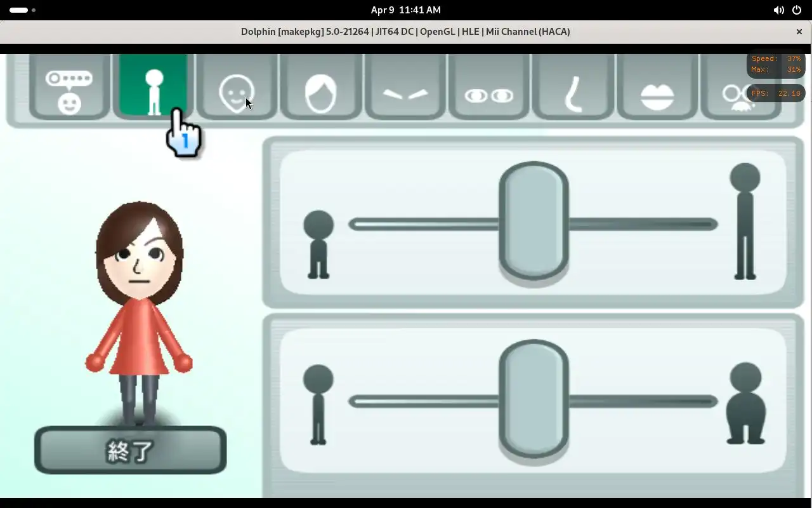The width and height of the screenshot is (812, 508).
Task: Open the face shape tab
Action: pos(237,87)
